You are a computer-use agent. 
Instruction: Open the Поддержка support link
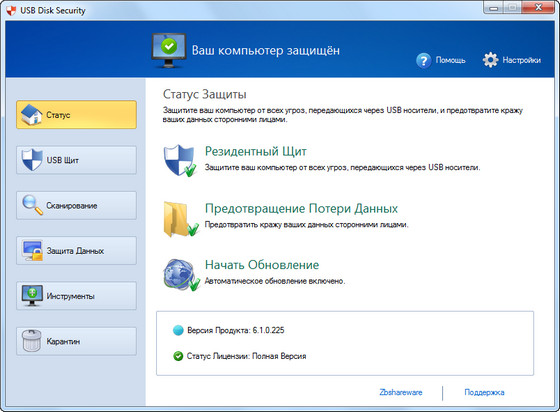pyautogui.click(x=484, y=392)
